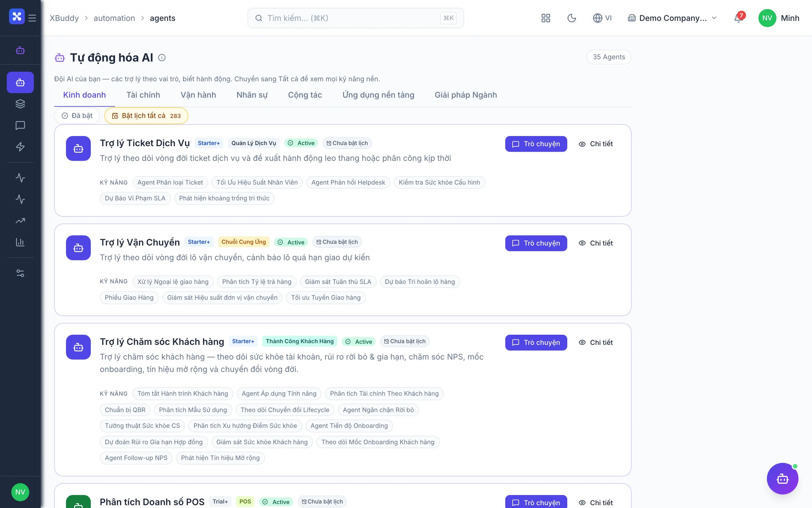Click the NV avatar at sidebar bottom
This screenshot has width=812, height=508.
coord(20,492)
